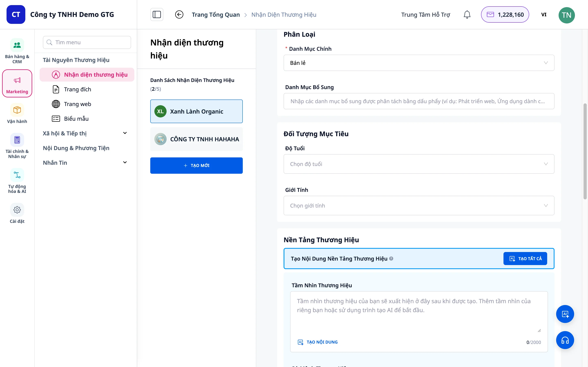Image resolution: width=588 pixels, height=367 pixels.
Task: Click the floating AI assistant button
Action: [565, 314]
